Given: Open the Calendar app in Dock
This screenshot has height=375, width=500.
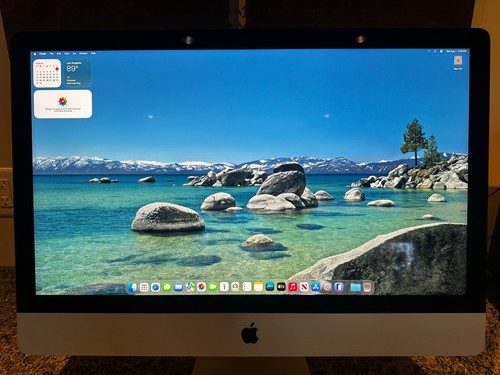Looking at the screenshot, I should click(224, 287).
